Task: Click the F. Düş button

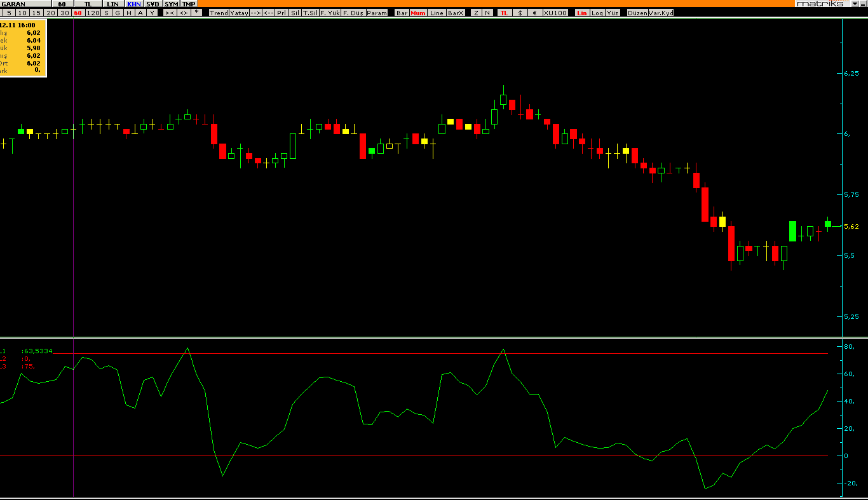Action: (x=353, y=13)
